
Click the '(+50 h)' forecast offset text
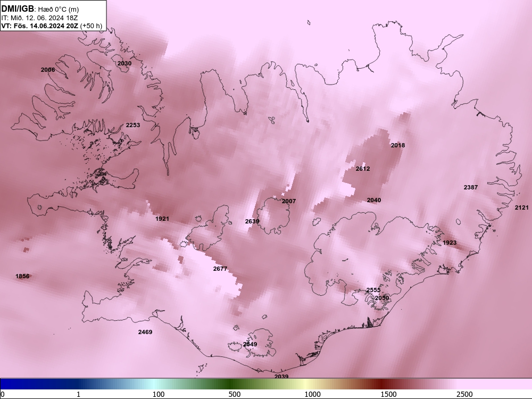point(92,26)
